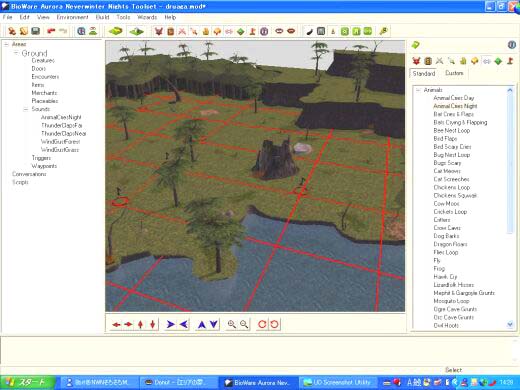520x390 pixels.
Task: Collapse the Ground area tree node
Action: tap(15, 53)
